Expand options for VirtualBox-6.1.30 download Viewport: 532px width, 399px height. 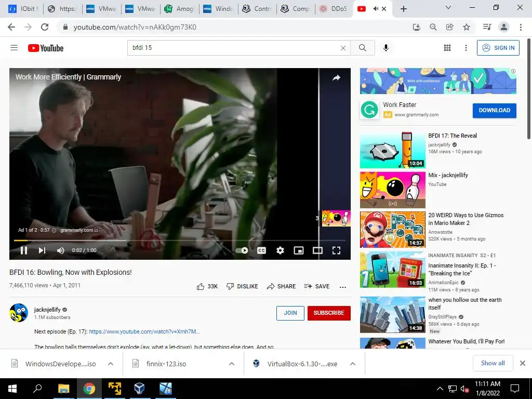[x=353, y=364]
